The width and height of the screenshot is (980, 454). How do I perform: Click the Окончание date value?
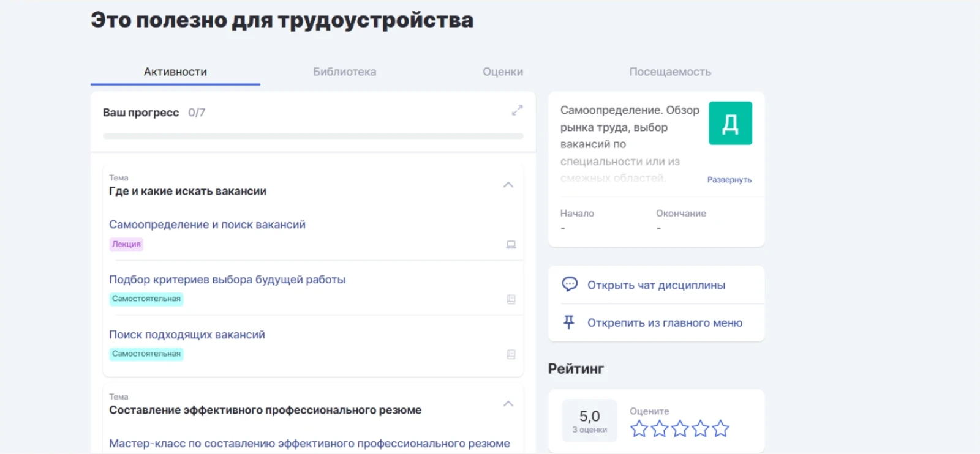coord(658,228)
